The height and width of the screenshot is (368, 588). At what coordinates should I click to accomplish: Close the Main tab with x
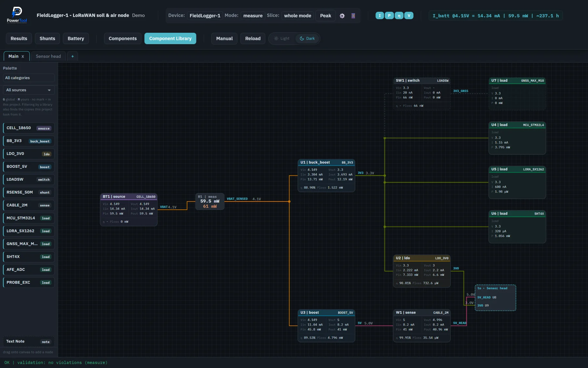pos(23,56)
